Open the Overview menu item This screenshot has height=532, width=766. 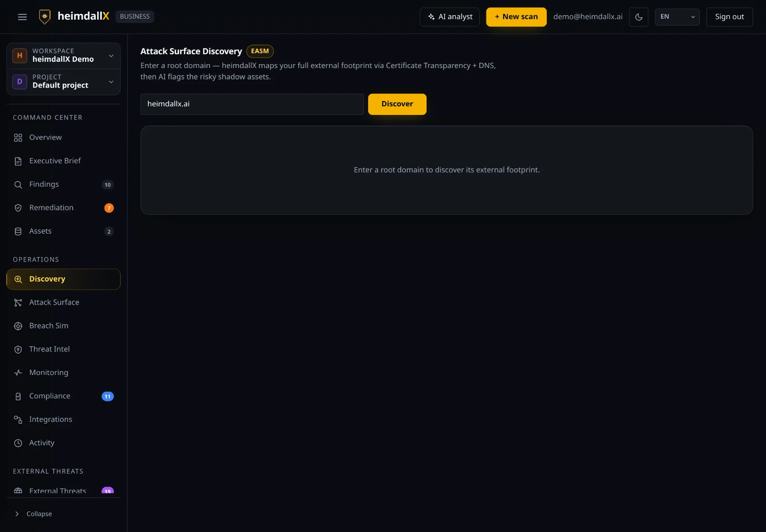click(63, 137)
